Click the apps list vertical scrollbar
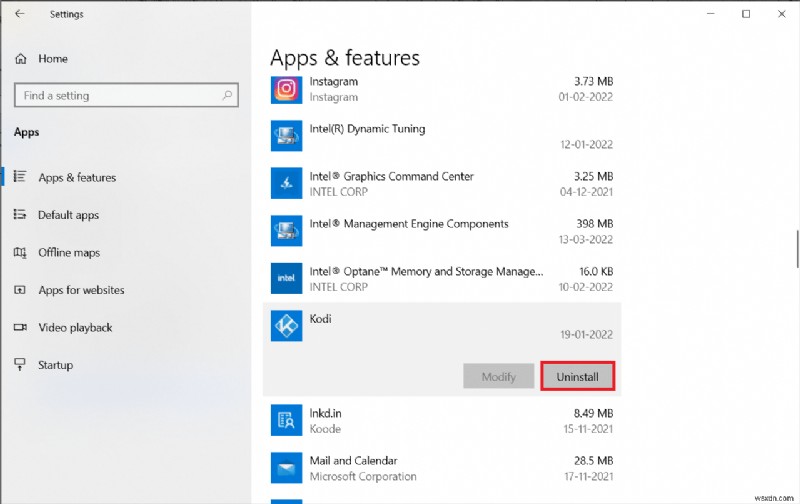The width and height of the screenshot is (800, 504). (796, 247)
